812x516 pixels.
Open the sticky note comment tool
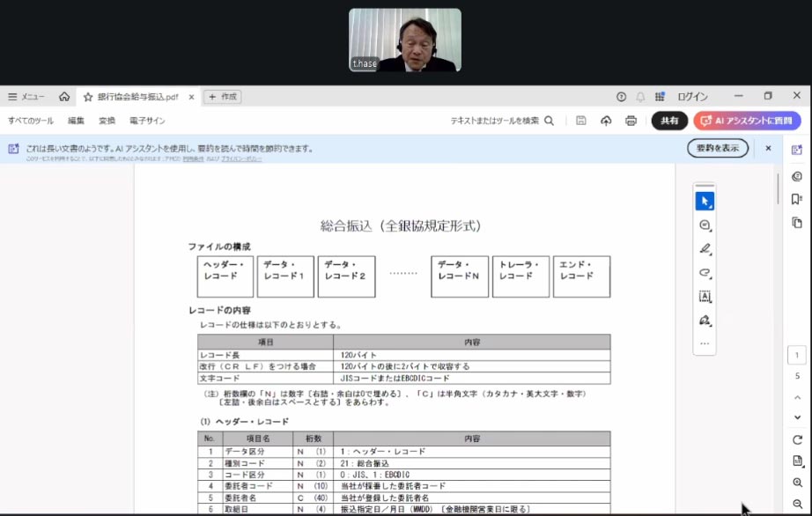pyautogui.click(x=704, y=225)
